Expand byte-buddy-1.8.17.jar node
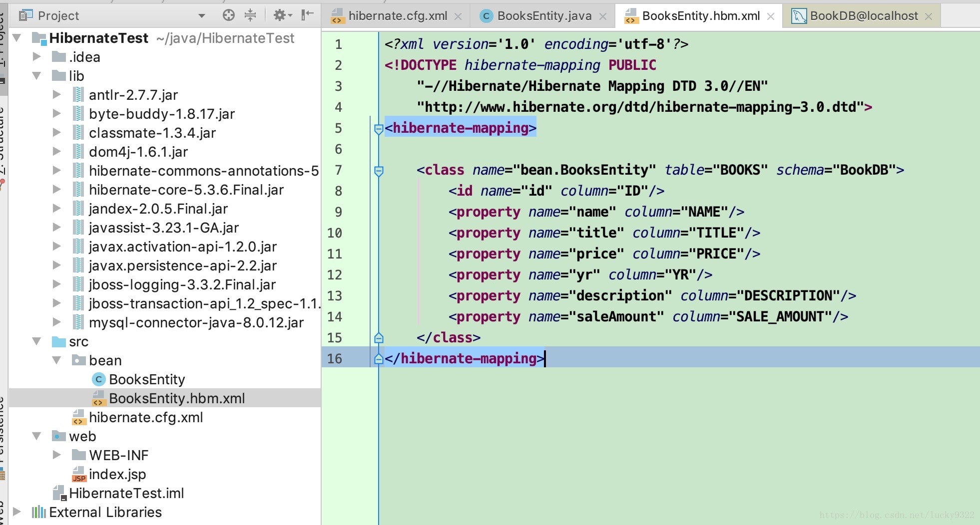Screen dimensions: 980x525 56,113
